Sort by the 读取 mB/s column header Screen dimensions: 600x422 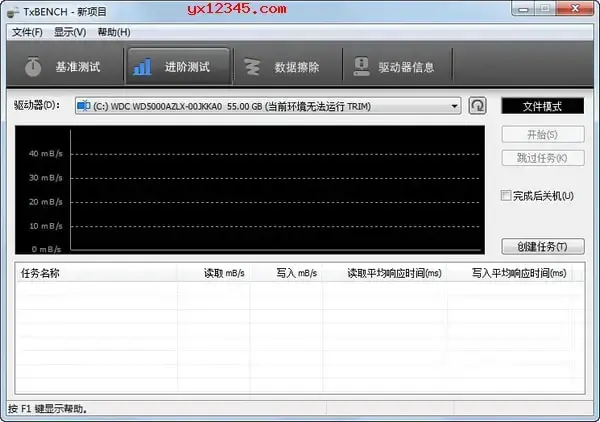point(214,273)
